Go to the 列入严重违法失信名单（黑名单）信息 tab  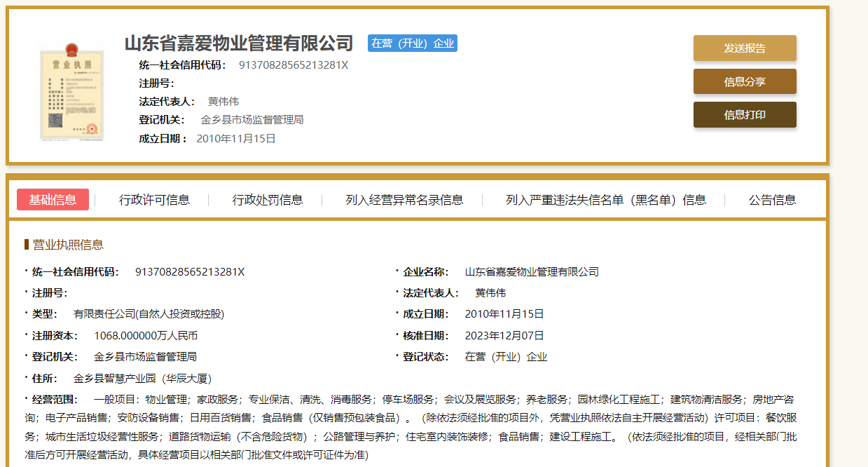point(605,200)
